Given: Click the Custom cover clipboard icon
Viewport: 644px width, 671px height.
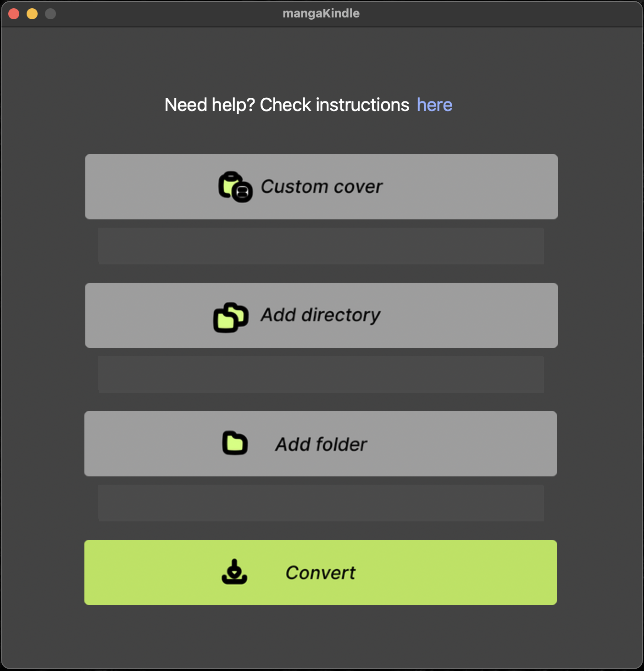Looking at the screenshot, I should pos(235,187).
